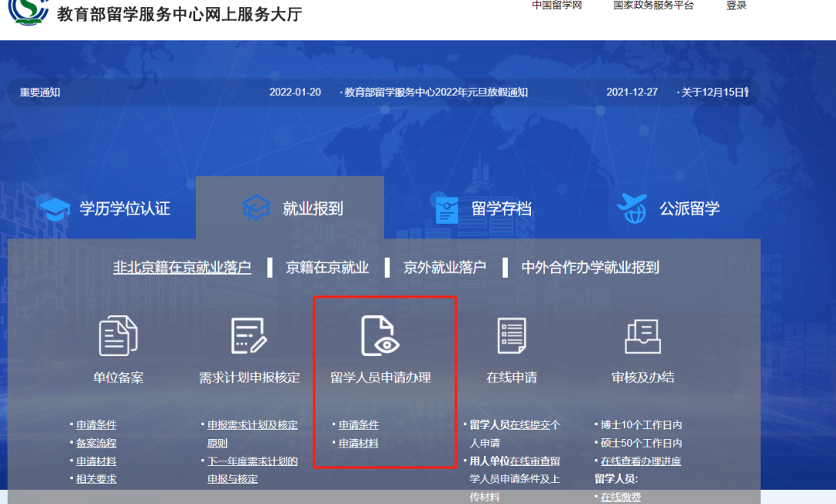Open the 2022年元旦放假通知 notice
Viewport: 836px width, 504px height.
pyautogui.click(x=436, y=92)
